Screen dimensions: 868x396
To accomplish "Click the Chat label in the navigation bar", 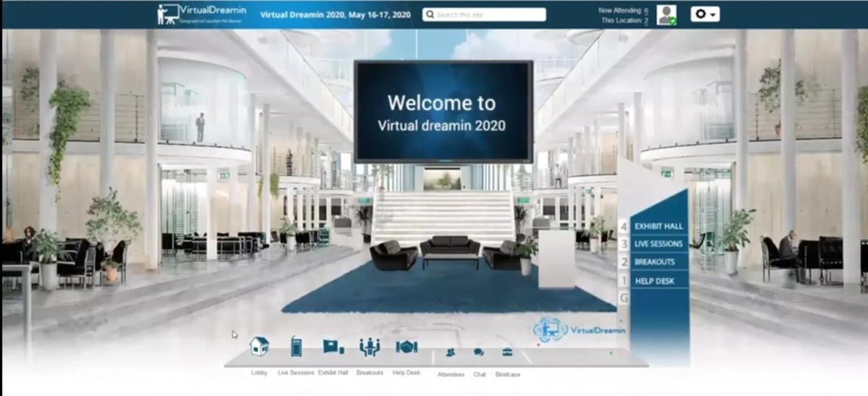I will [479, 374].
